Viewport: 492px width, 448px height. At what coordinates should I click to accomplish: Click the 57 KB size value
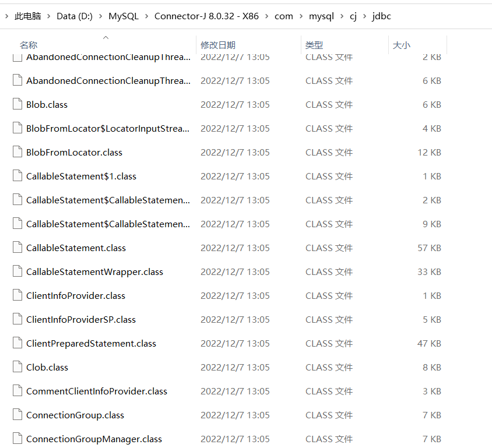(x=429, y=248)
